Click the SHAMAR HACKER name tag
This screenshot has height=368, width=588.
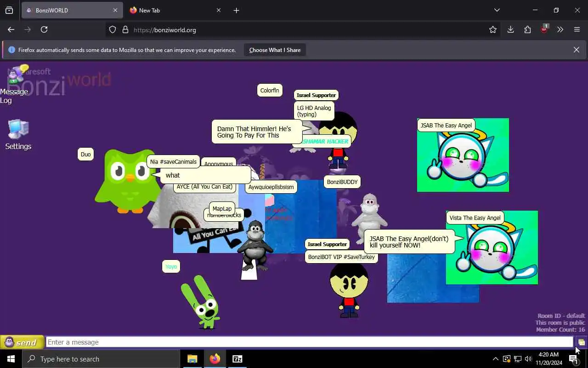pyautogui.click(x=325, y=141)
